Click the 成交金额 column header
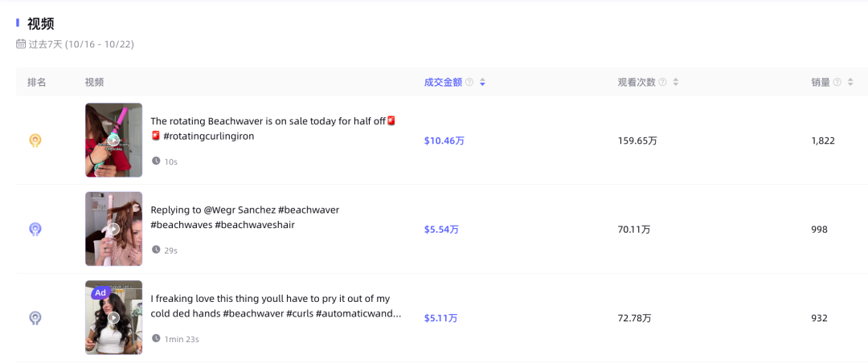Screen dimensions: 868x363 point(443,82)
